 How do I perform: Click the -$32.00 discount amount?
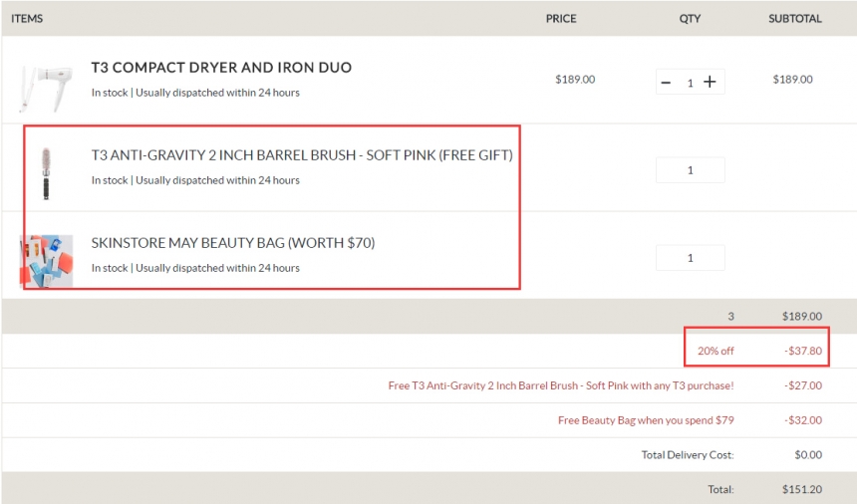[803, 420]
